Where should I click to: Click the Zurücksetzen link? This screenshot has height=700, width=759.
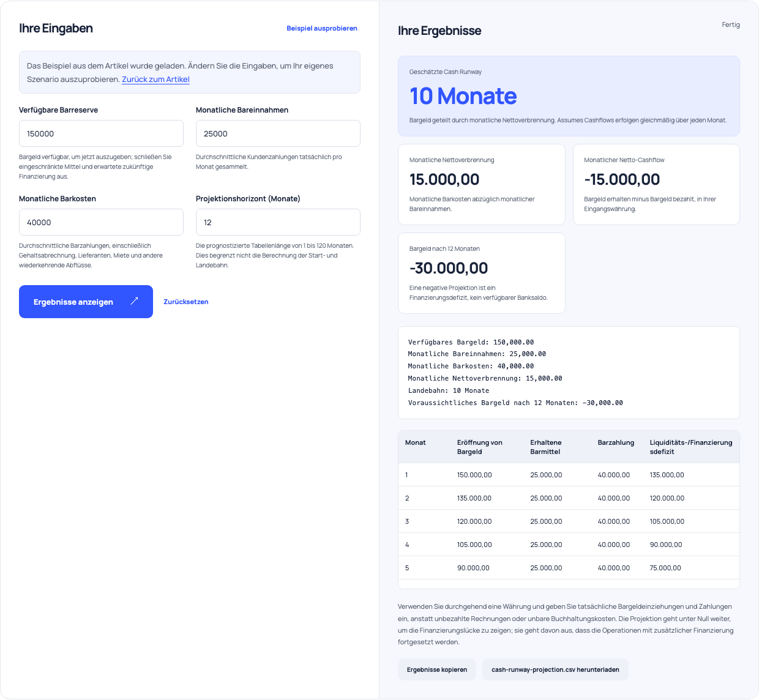pyautogui.click(x=186, y=302)
